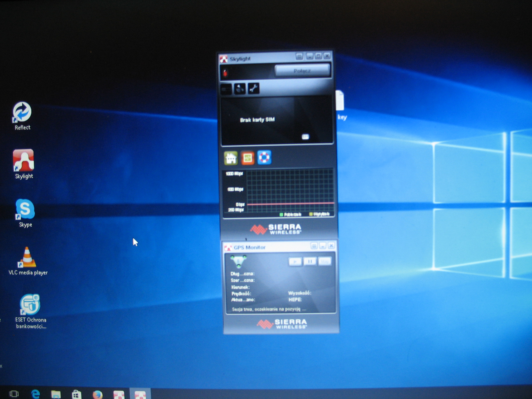Click the GPS satellite icon in Skylight toolbar
The height and width of the screenshot is (399, 532).
(240, 89)
